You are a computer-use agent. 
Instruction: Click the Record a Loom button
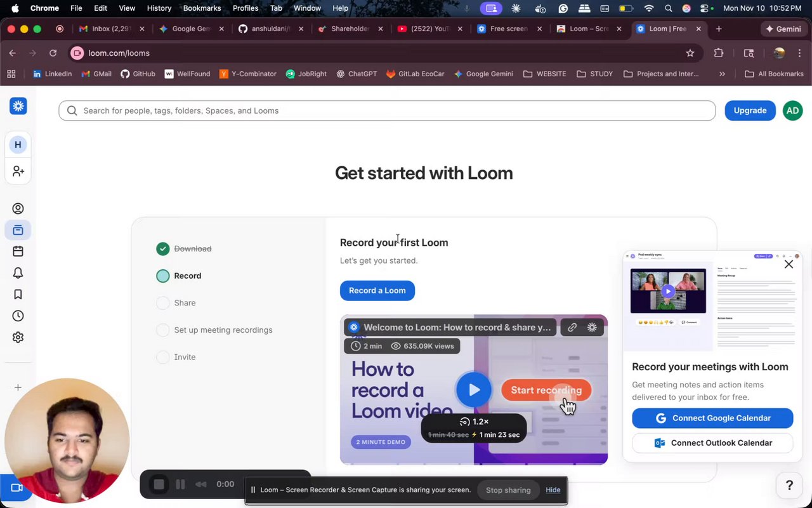(x=377, y=290)
